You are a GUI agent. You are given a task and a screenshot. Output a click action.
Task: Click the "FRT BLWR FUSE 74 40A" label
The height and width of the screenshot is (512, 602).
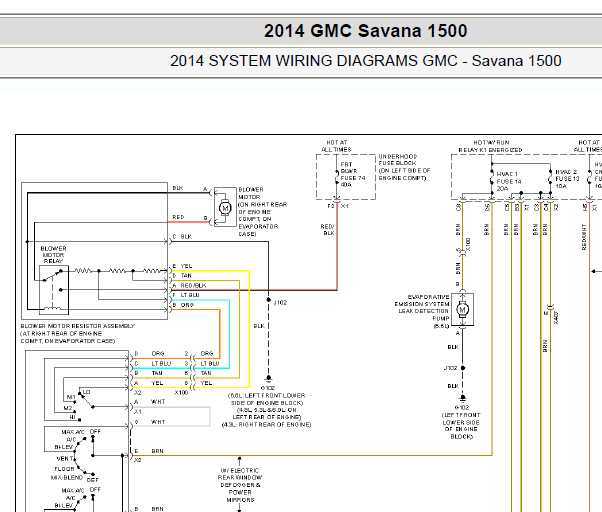point(352,174)
